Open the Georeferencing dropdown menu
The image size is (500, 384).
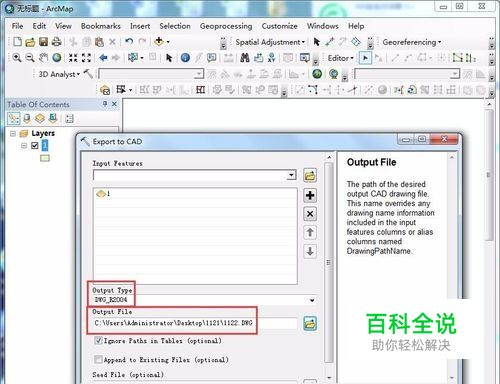click(411, 42)
